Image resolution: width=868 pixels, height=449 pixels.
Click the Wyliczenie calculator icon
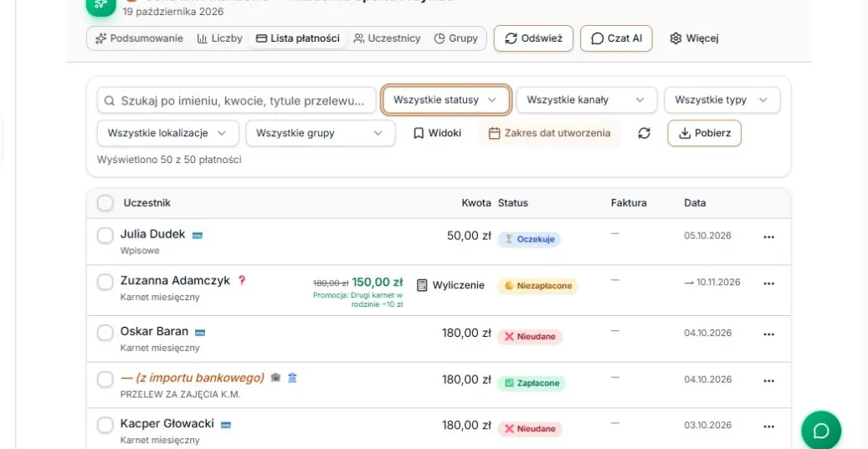coord(422,285)
